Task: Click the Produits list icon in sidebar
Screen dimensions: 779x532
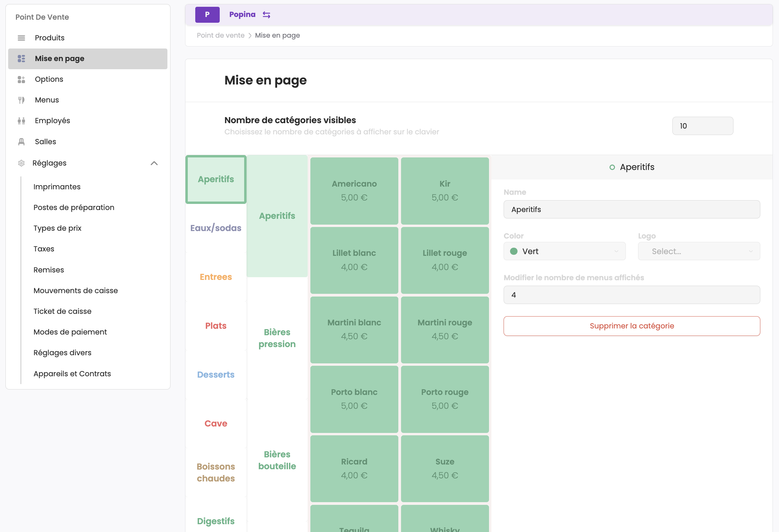Action: tap(21, 38)
